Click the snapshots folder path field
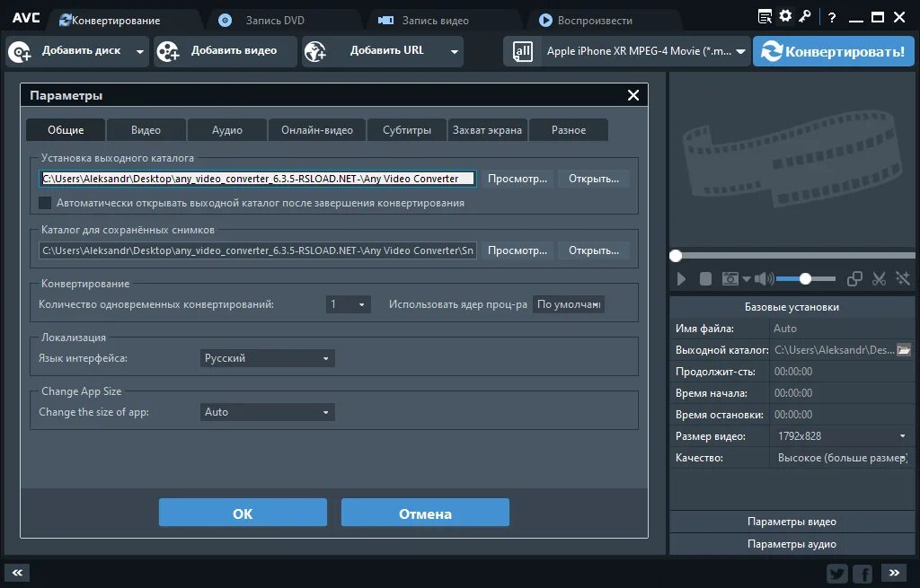 coord(258,250)
